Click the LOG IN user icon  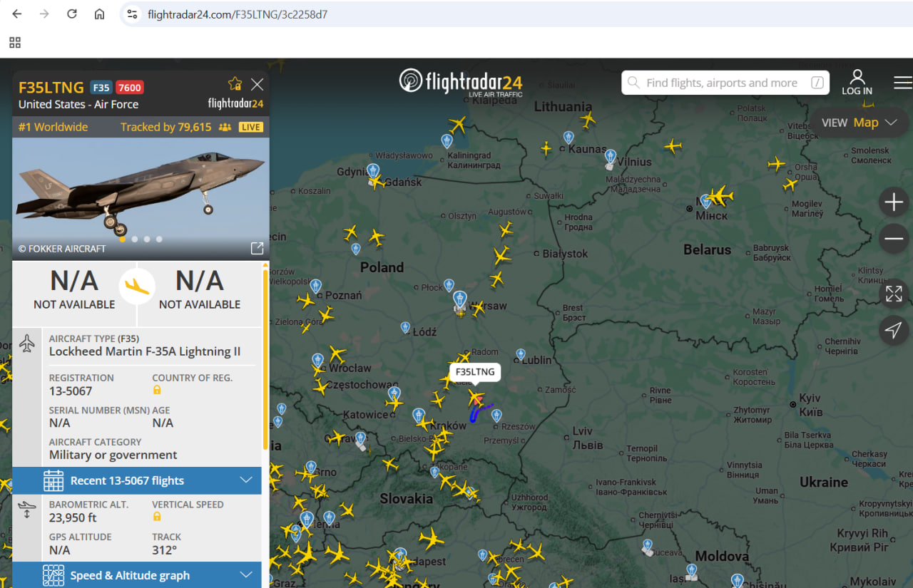point(857,82)
